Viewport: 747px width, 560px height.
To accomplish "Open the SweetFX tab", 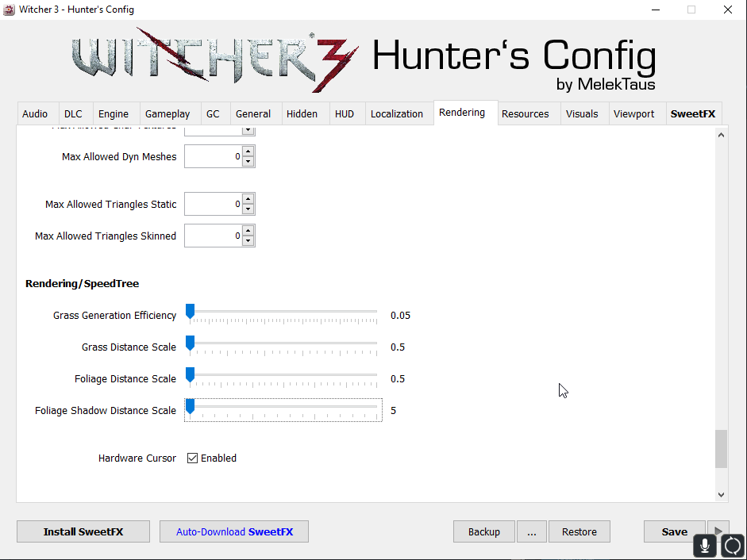I will coord(694,113).
